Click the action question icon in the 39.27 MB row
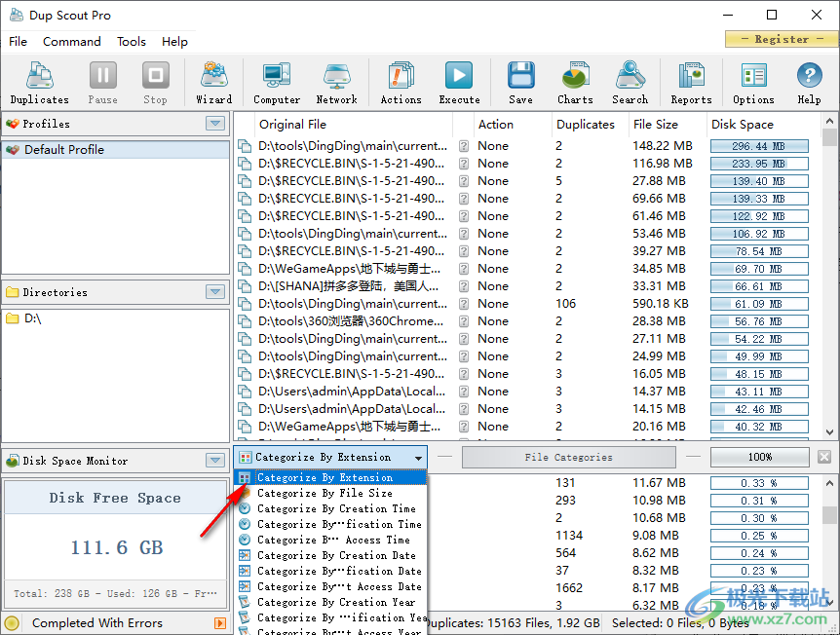 pyautogui.click(x=464, y=251)
